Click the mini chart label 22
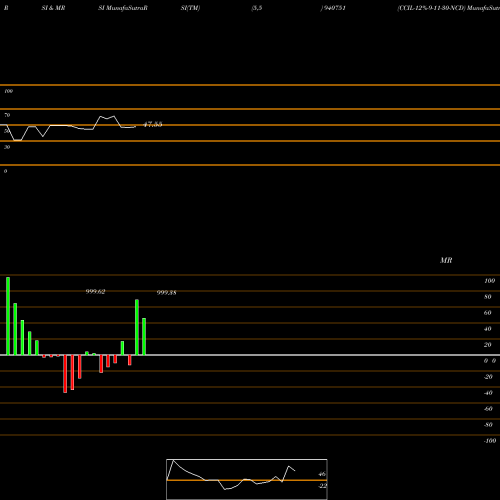 coord(323,486)
